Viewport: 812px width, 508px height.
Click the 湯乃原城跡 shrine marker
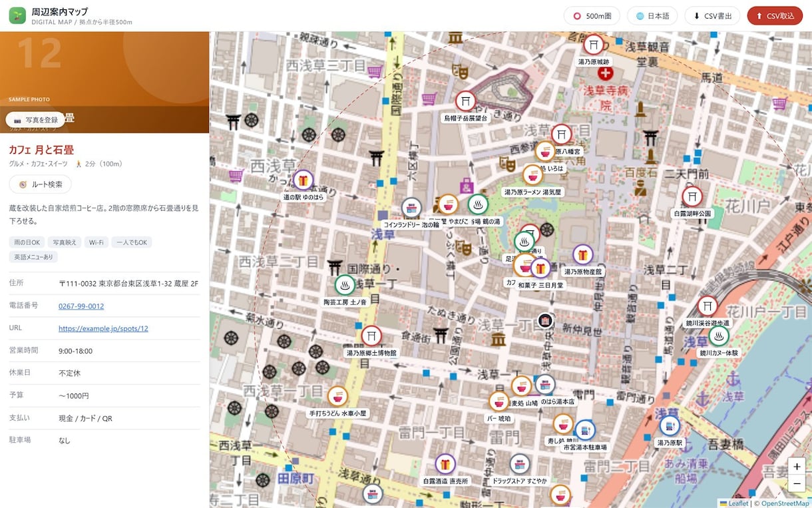tap(593, 45)
